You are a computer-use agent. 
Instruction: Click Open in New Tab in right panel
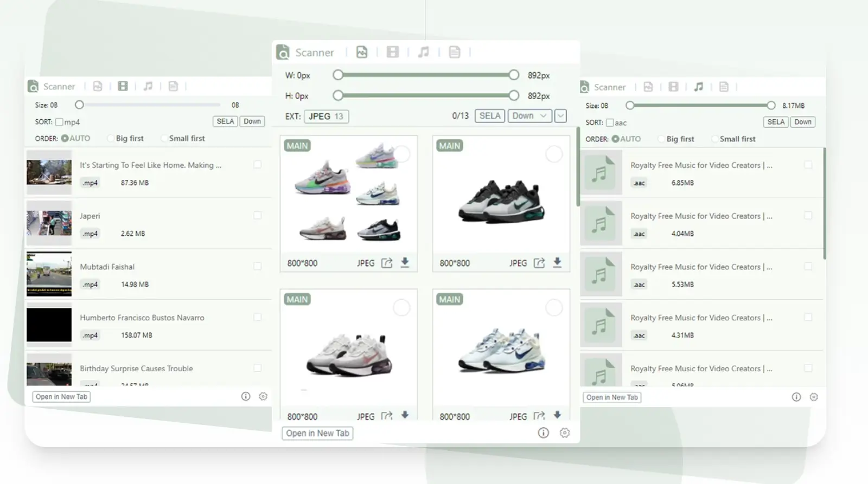(612, 397)
